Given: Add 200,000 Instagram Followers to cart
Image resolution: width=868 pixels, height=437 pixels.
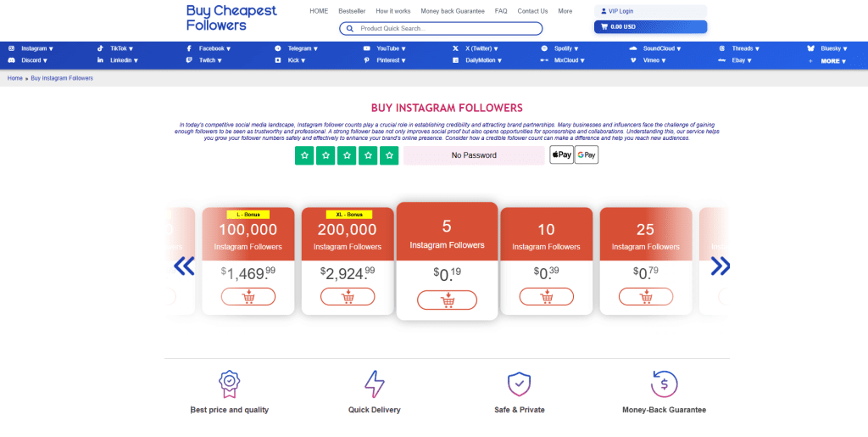Looking at the screenshot, I should point(348,297).
